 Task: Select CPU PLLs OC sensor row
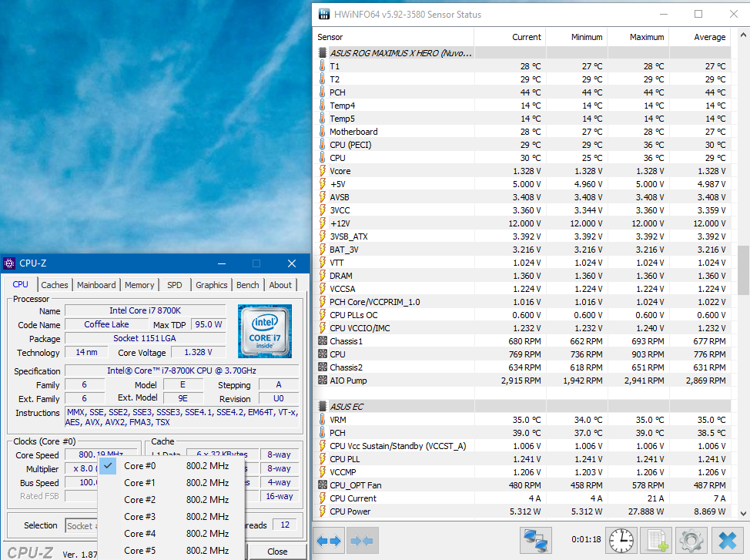[522, 315]
